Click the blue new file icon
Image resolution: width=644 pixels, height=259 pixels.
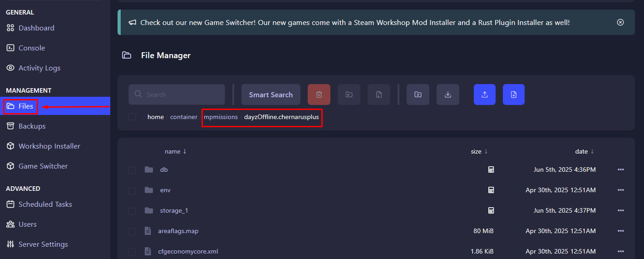514,95
